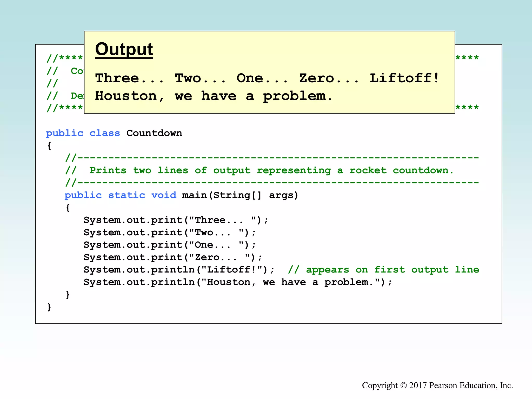Click the println "Liftoff!" statement

coord(179,270)
